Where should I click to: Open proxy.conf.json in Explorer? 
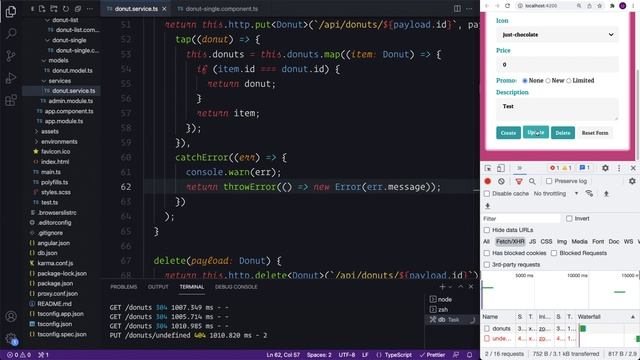point(58,293)
